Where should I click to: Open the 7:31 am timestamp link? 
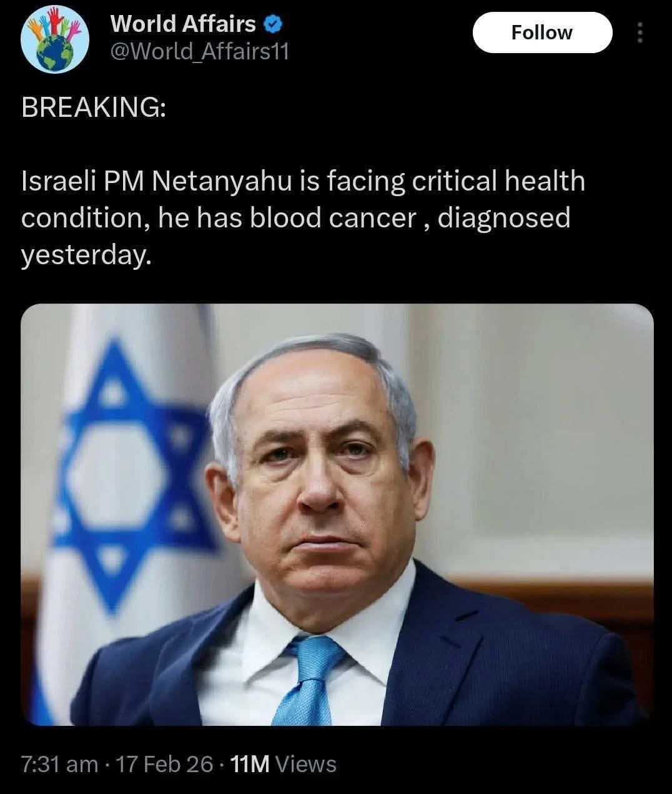click(59, 764)
